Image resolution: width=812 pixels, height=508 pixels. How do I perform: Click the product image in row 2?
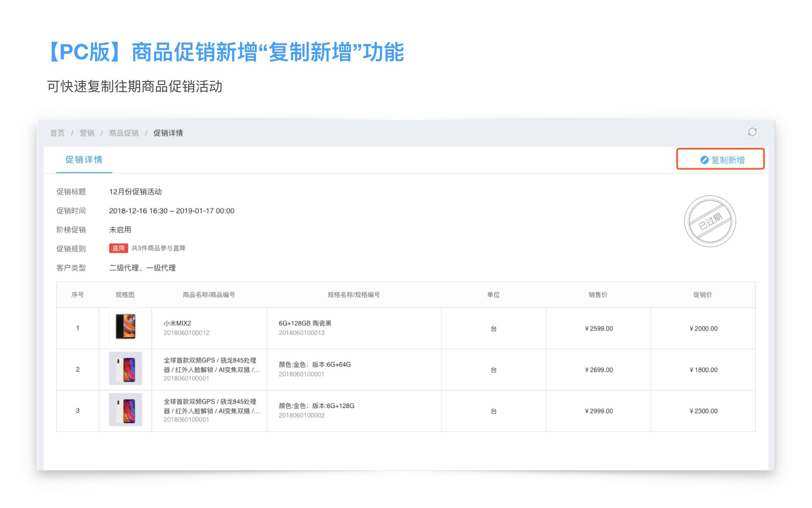126,368
